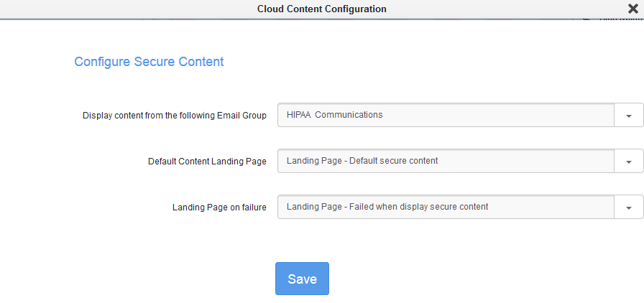This screenshot has height=303, width=644.
Task: Click the 'Configure Secure Content' heading
Action: 149,62
